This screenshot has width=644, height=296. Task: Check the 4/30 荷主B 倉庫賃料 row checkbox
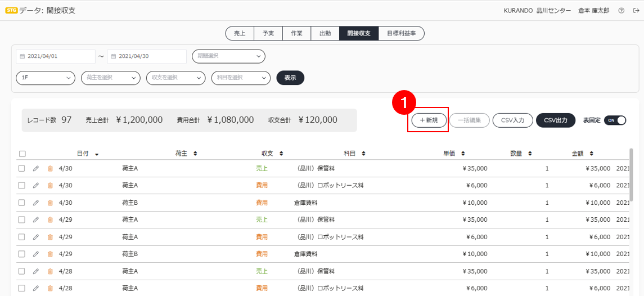22,203
